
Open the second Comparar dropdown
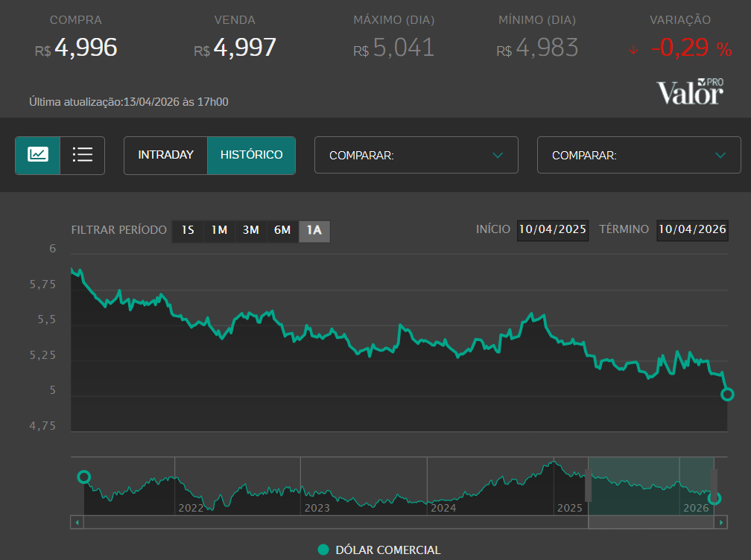(639, 155)
